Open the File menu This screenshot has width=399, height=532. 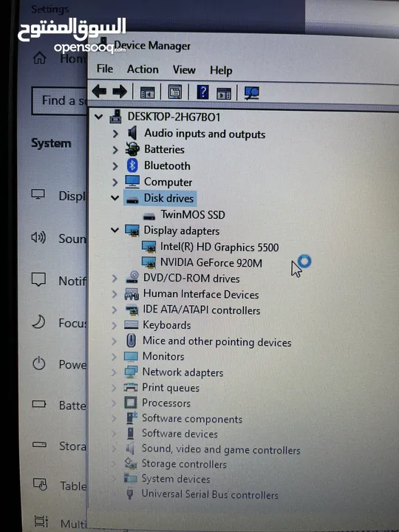click(x=104, y=69)
